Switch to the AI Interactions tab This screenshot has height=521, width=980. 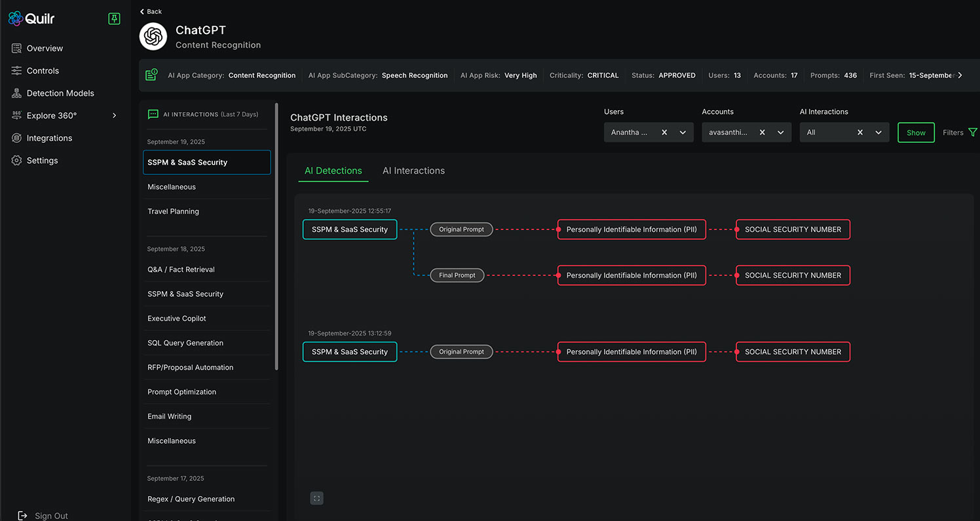413,170
